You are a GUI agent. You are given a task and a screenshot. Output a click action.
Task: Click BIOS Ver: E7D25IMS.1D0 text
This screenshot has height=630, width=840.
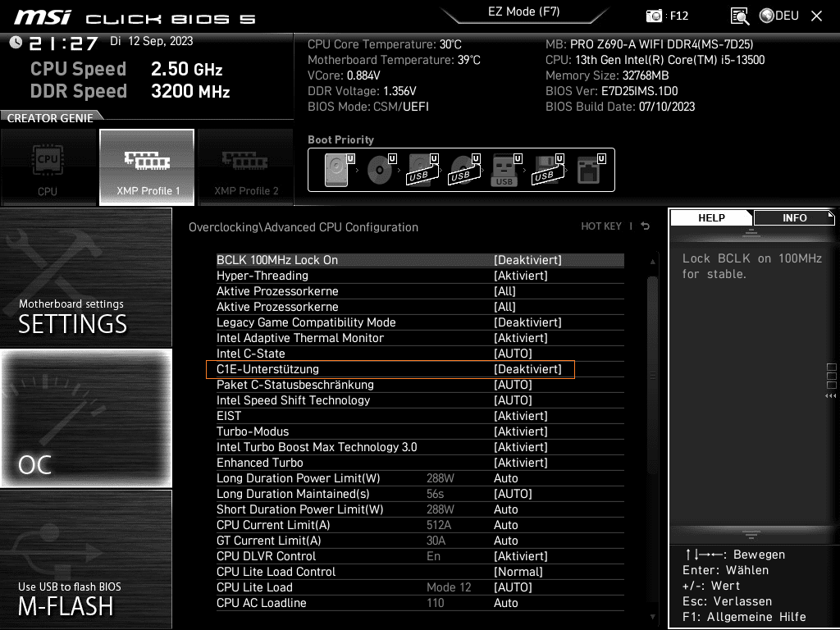tap(611, 91)
